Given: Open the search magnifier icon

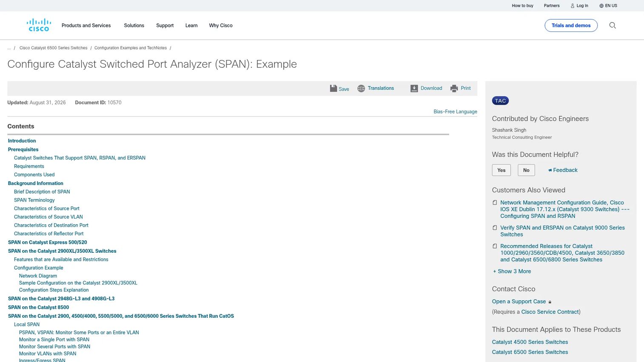Looking at the screenshot, I should pyautogui.click(x=613, y=26).
